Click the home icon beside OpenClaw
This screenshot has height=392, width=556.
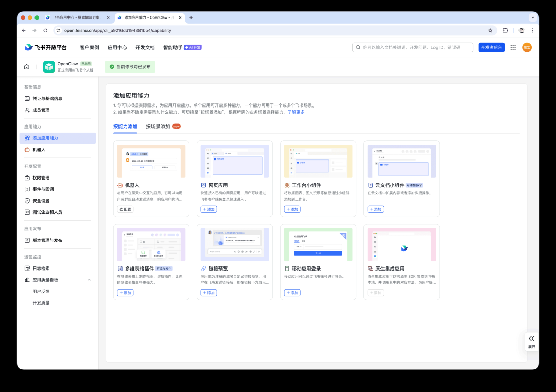point(27,67)
